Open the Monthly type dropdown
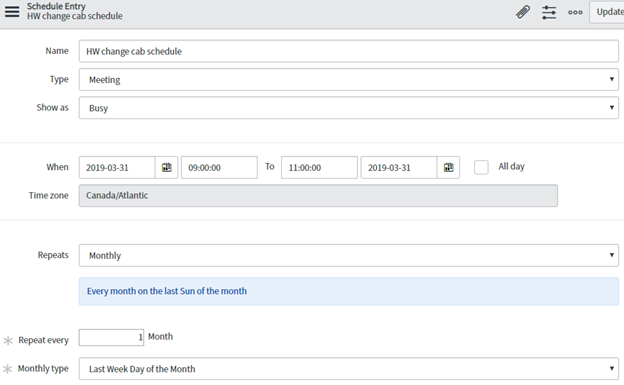Image resolution: width=624 pixels, height=385 pixels. [349, 369]
